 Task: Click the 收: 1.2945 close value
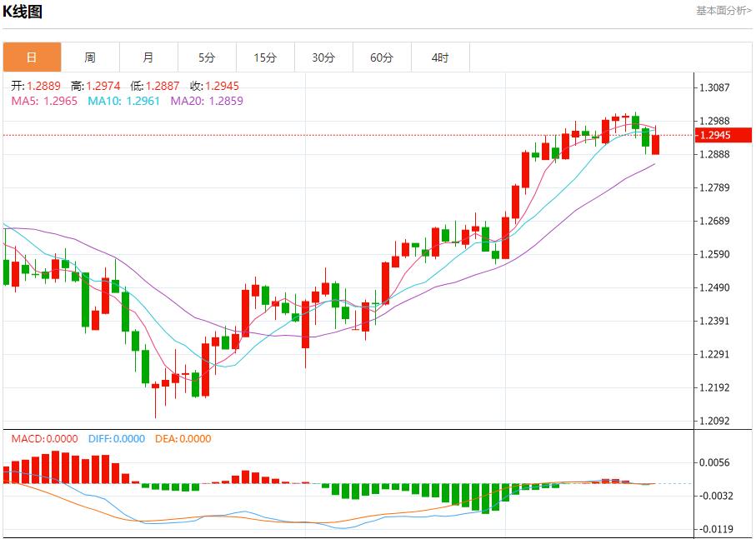tap(214, 86)
